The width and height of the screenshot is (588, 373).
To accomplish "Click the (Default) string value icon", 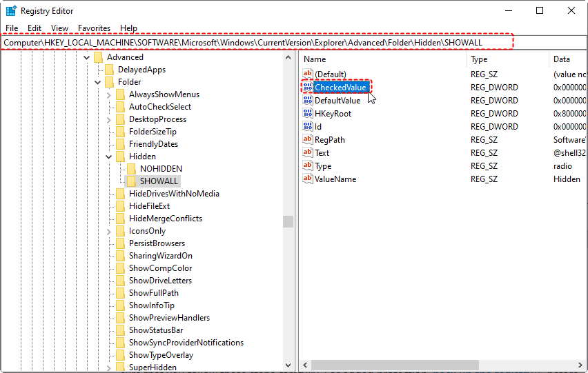I will (x=308, y=74).
